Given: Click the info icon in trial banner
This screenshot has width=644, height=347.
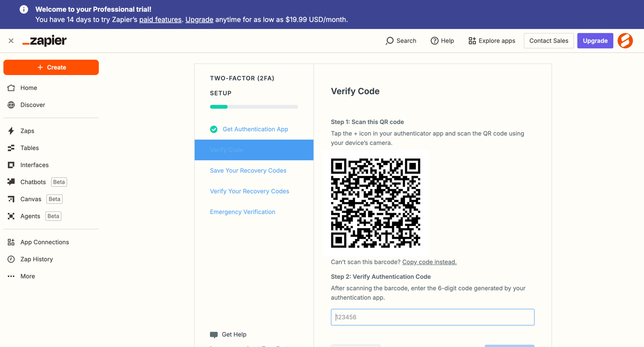Looking at the screenshot, I should [x=24, y=9].
